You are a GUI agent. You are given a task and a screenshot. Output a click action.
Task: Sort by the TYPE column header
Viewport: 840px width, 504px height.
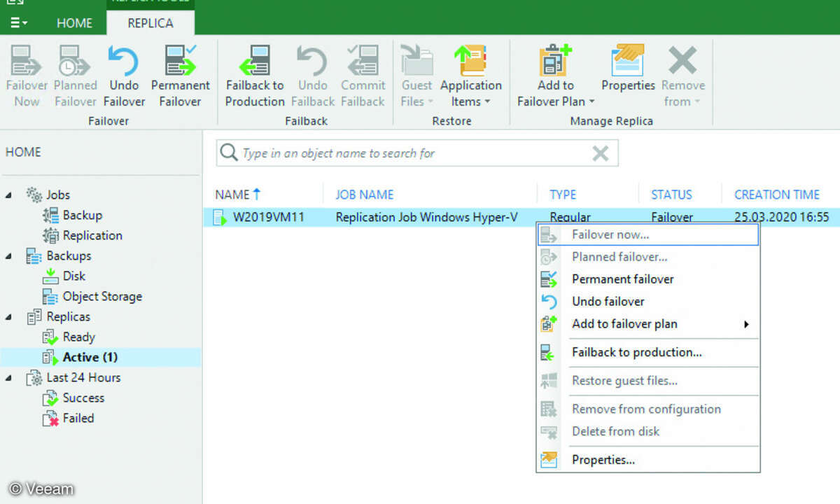click(563, 195)
